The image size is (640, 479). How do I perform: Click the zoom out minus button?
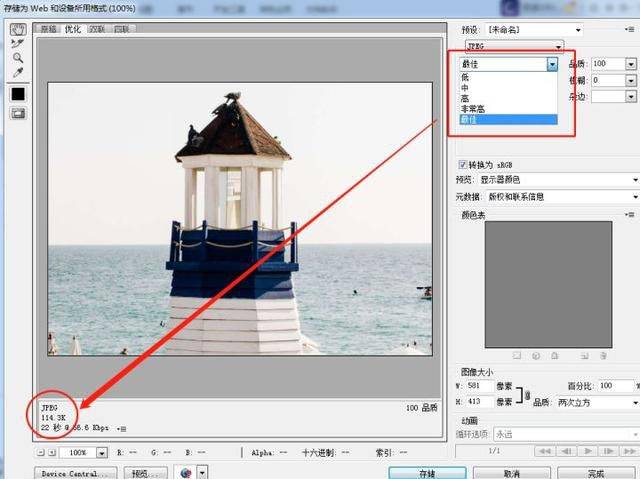point(40,452)
